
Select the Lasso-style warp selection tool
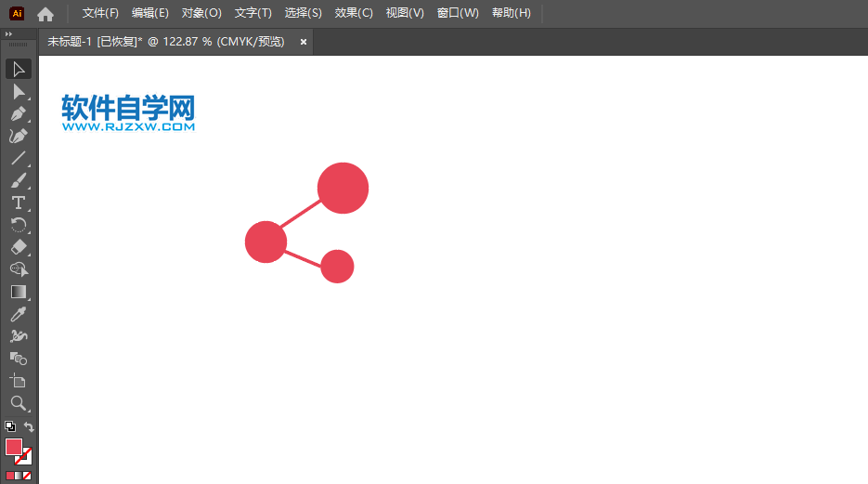tap(19, 269)
